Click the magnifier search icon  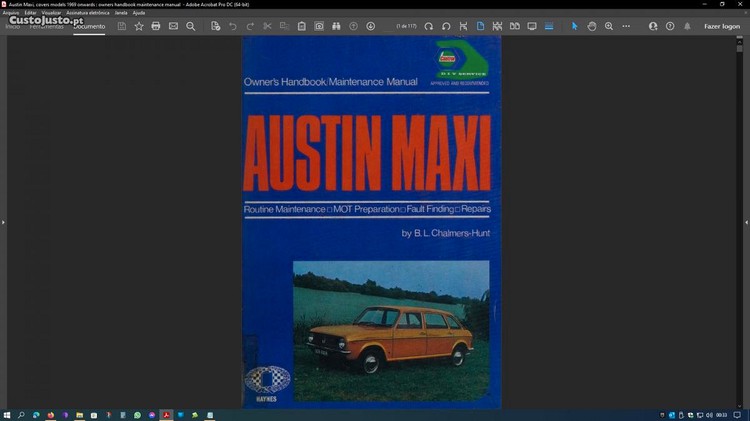point(191,26)
